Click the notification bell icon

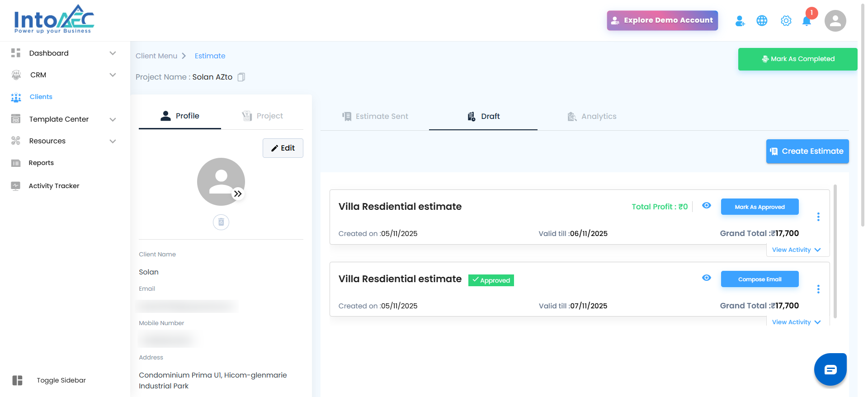[x=807, y=21]
